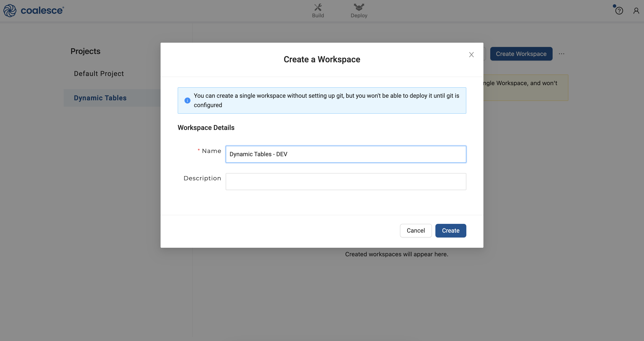The height and width of the screenshot is (341, 644).
Task: Open the help question mark icon
Action: coord(619,11)
